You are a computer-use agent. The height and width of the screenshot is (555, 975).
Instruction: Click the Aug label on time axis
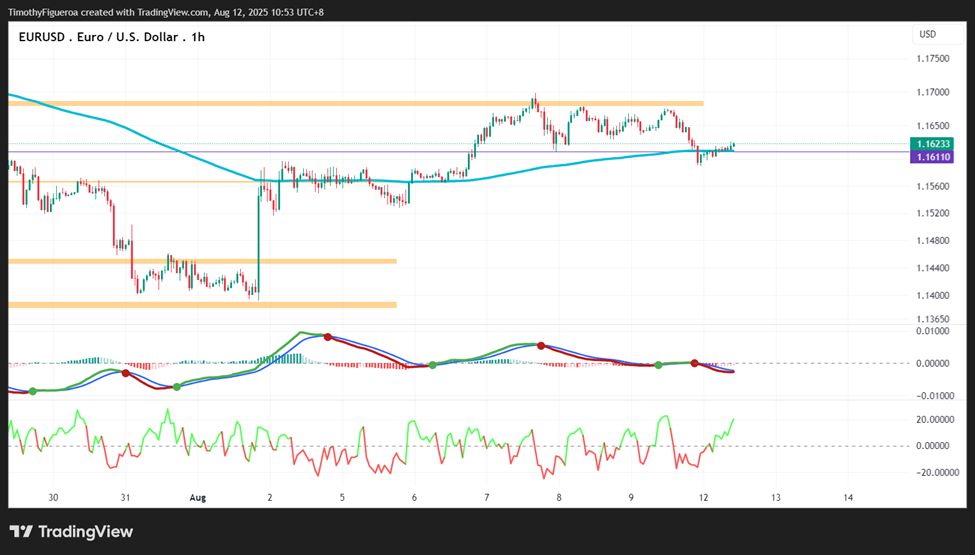[x=197, y=498]
